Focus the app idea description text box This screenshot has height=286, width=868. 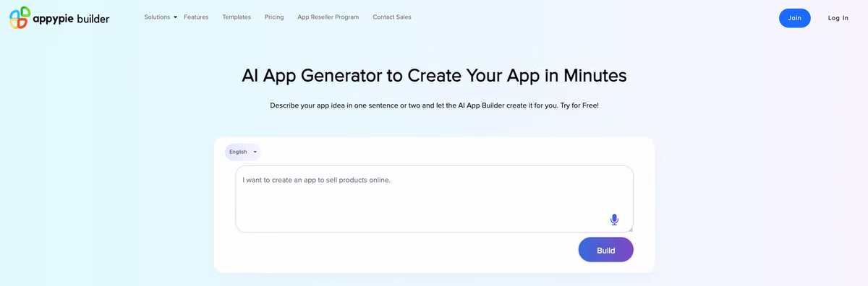[x=434, y=199]
